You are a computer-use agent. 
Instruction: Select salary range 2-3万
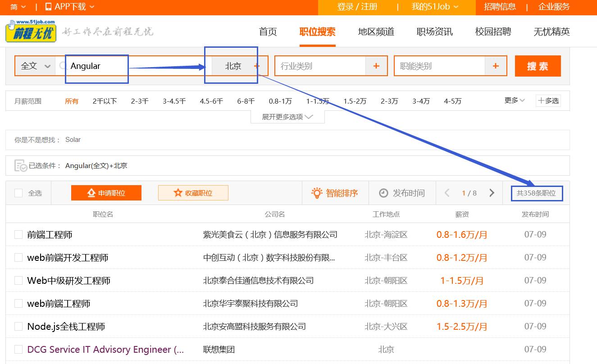tap(389, 101)
